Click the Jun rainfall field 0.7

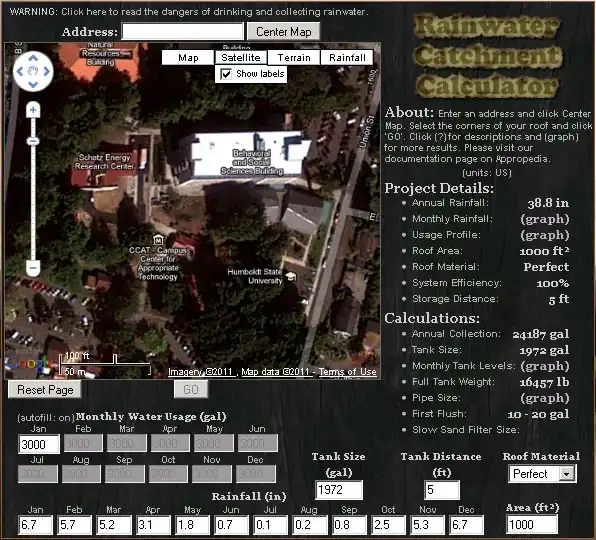click(231, 525)
